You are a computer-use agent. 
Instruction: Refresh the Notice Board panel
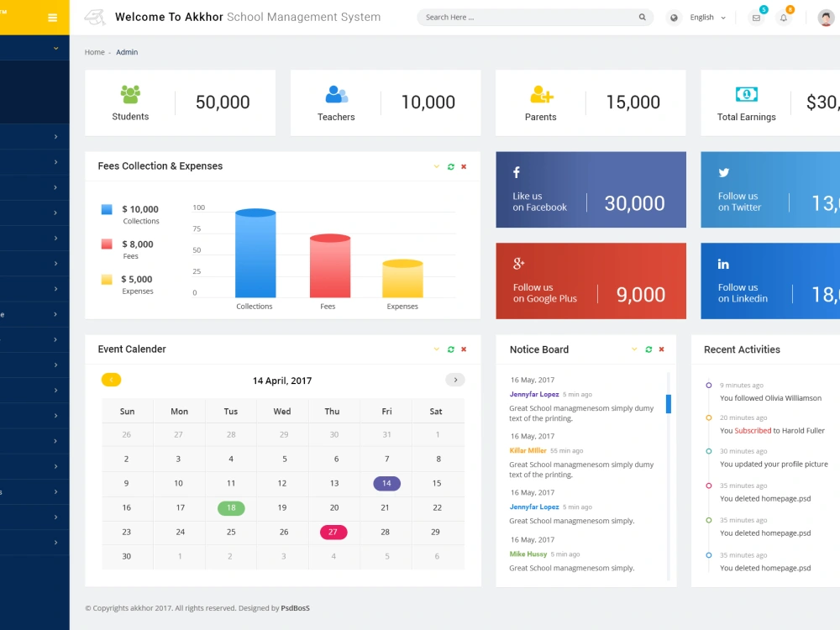click(648, 349)
